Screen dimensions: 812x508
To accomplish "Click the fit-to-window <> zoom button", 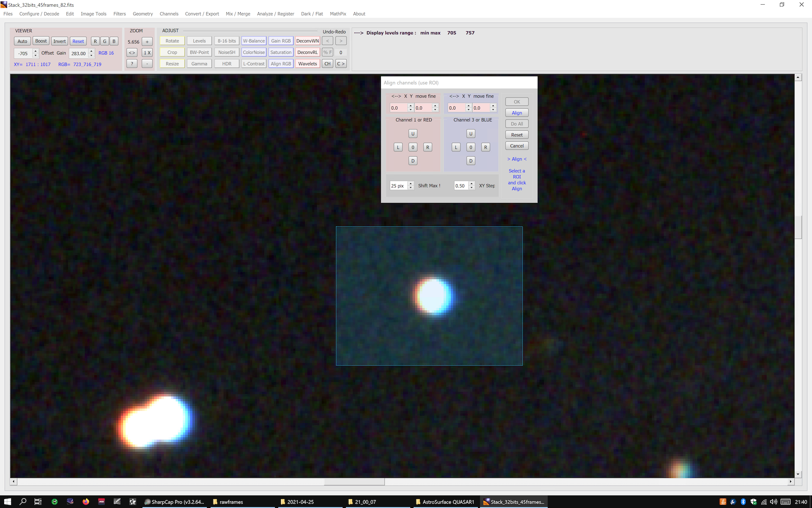I will pyautogui.click(x=132, y=52).
